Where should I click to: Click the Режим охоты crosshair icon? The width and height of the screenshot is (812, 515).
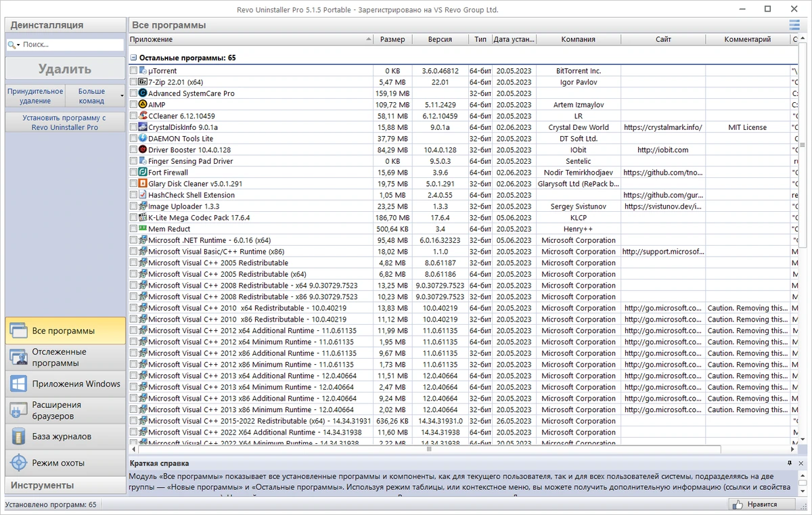[x=18, y=463]
